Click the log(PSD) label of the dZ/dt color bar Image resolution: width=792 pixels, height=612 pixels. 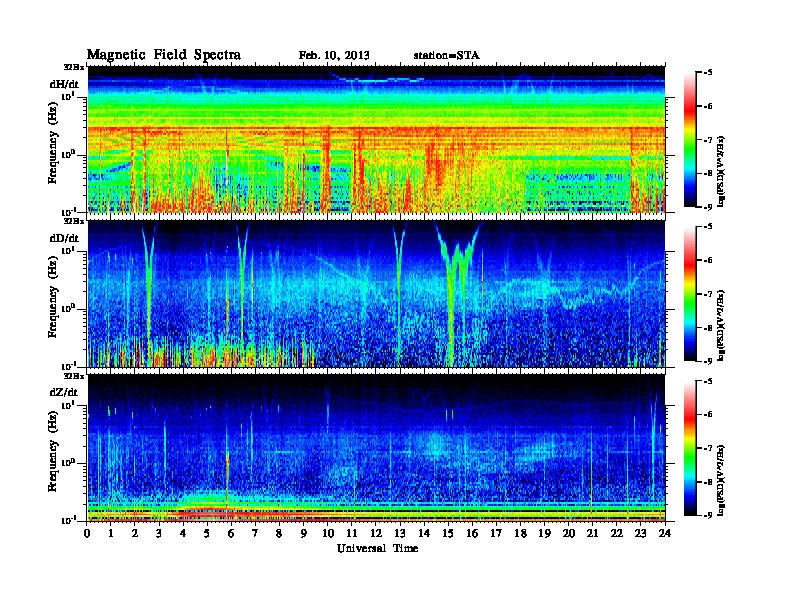pyautogui.click(x=721, y=479)
